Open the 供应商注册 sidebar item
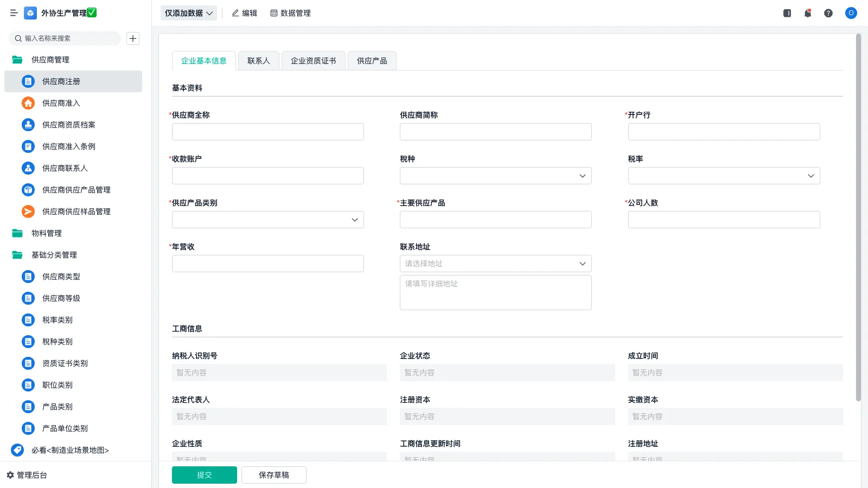The height and width of the screenshot is (488, 868). pyautogui.click(x=60, y=81)
